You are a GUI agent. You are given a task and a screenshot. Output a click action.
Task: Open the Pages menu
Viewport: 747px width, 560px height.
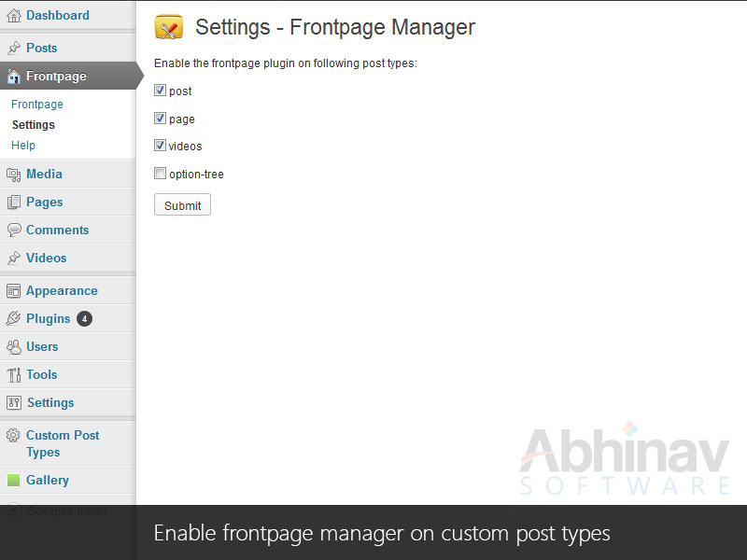point(44,203)
